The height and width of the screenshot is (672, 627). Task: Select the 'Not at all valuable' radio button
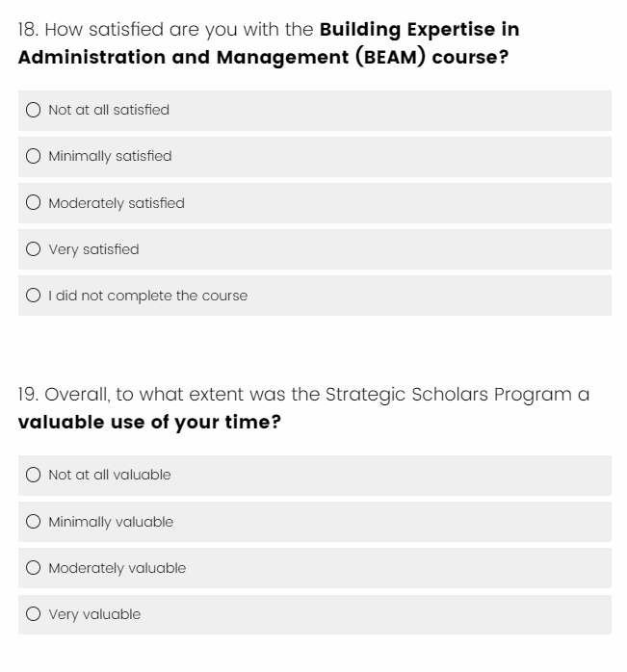tap(34, 475)
